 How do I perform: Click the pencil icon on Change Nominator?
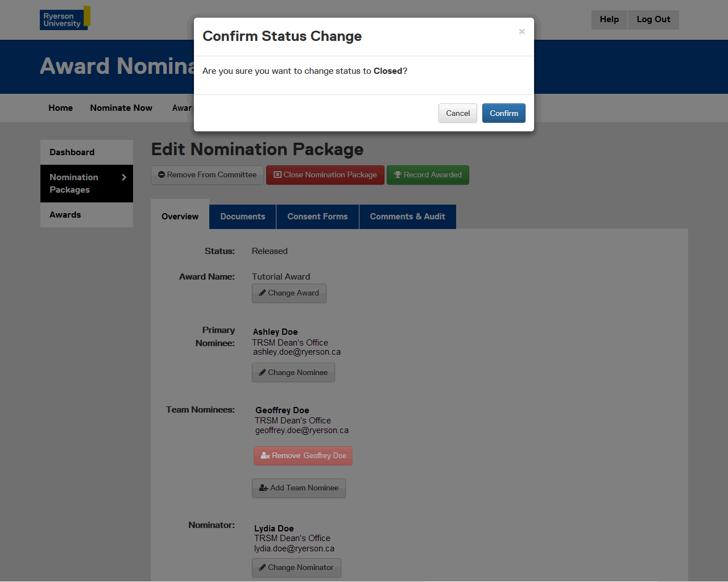click(262, 568)
